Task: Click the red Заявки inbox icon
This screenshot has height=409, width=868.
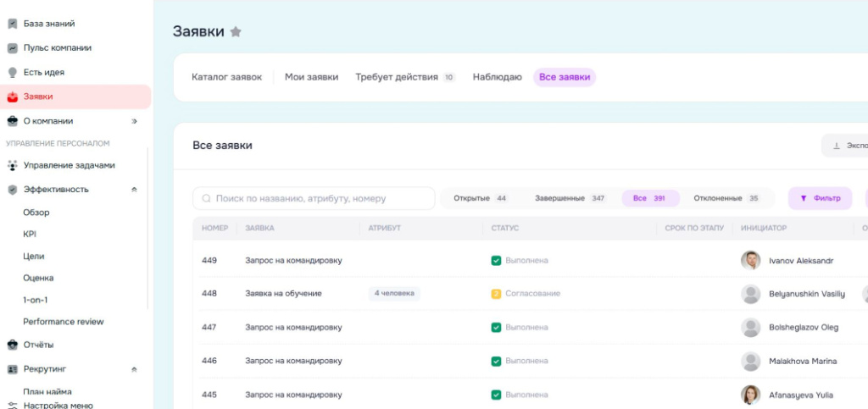Action: click(12, 97)
